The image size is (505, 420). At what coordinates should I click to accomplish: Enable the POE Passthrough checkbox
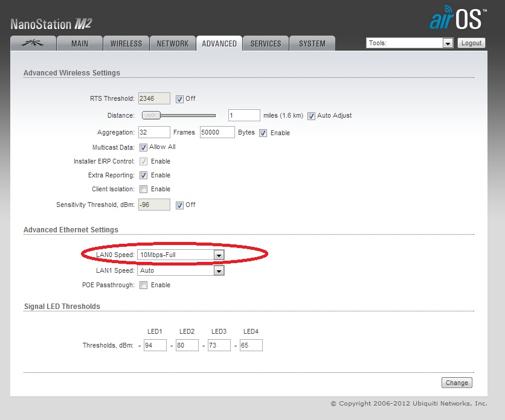click(143, 285)
